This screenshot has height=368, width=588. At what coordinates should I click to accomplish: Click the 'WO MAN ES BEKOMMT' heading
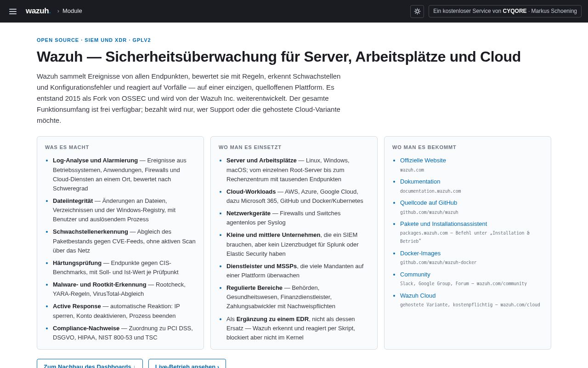pyautogui.click(x=424, y=147)
